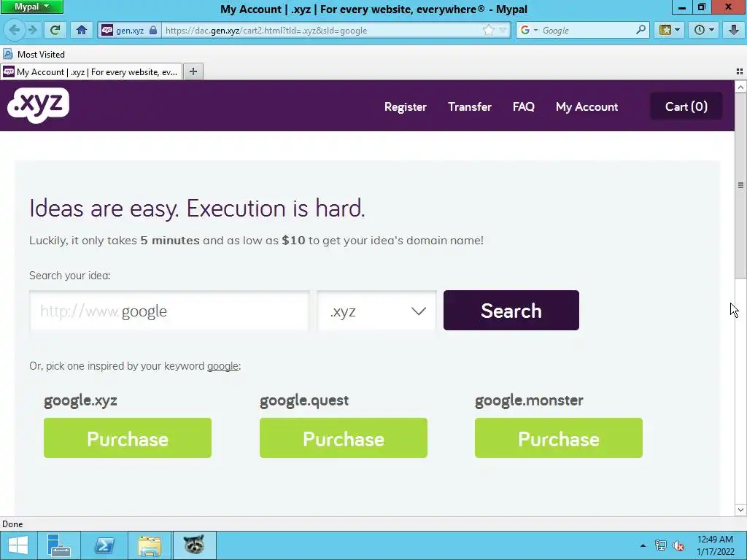This screenshot has width=747, height=560.
Task: Purchase the google.quest domain
Action: click(344, 438)
